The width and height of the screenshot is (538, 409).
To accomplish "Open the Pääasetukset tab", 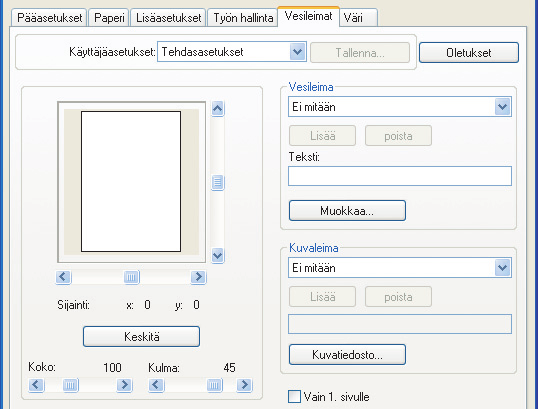I will [x=49, y=17].
